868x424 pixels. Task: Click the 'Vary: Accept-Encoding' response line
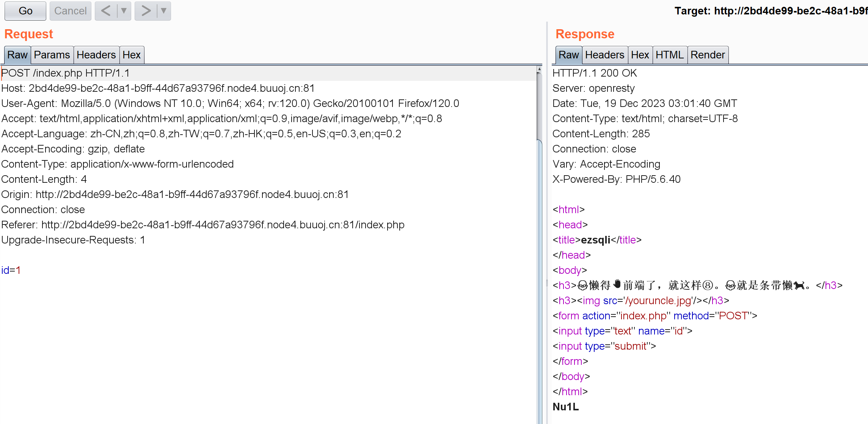point(606,164)
